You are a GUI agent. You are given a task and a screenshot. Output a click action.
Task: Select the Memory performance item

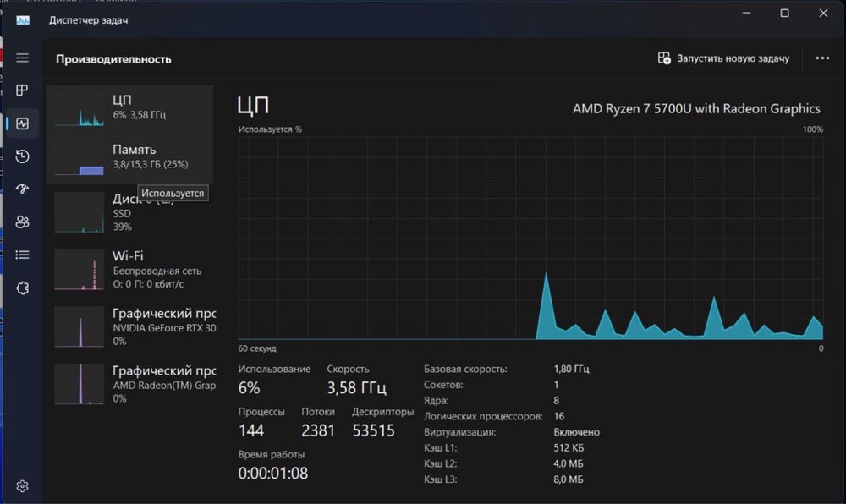coord(130,159)
